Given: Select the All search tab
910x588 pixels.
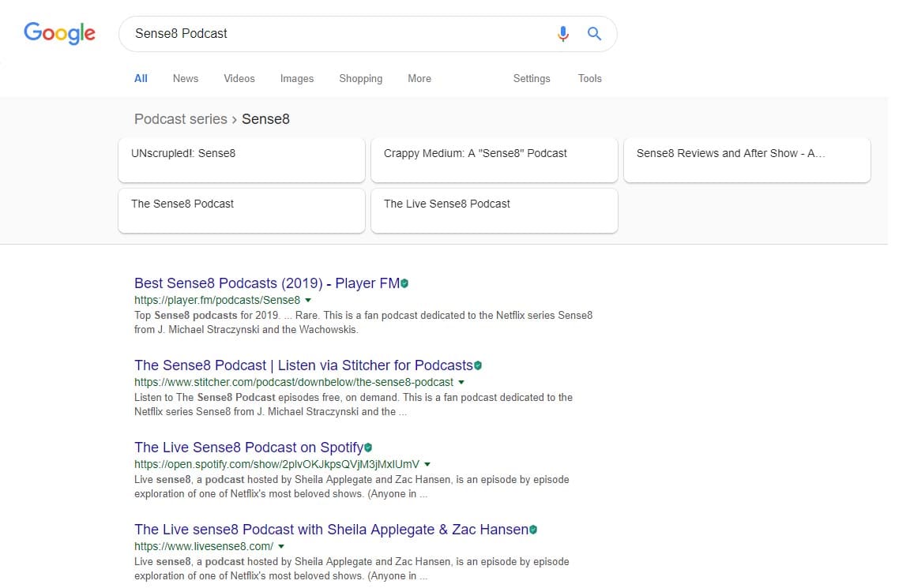Looking at the screenshot, I should coord(141,78).
